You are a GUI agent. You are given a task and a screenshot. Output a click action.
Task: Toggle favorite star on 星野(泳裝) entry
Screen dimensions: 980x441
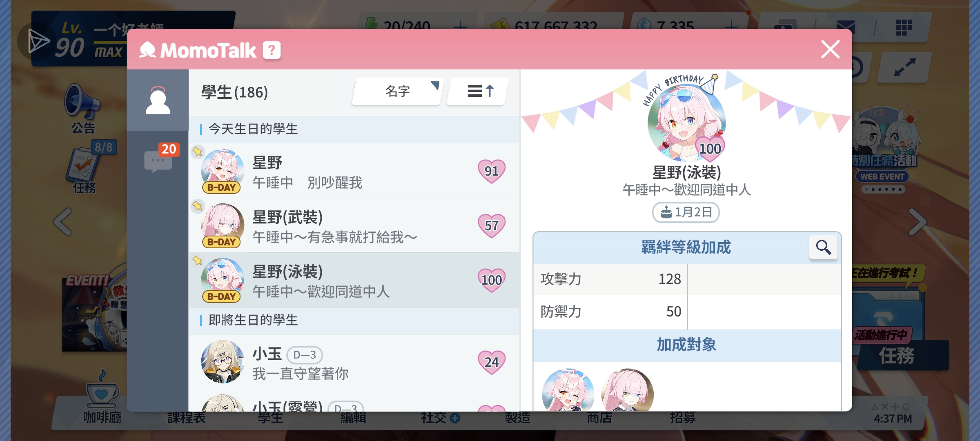[198, 260]
